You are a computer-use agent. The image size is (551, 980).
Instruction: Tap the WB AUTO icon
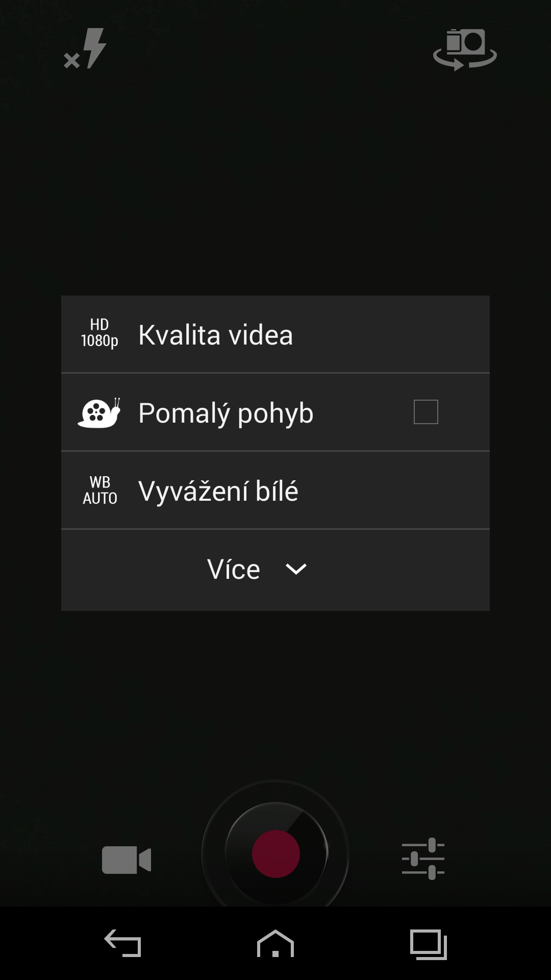point(100,491)
